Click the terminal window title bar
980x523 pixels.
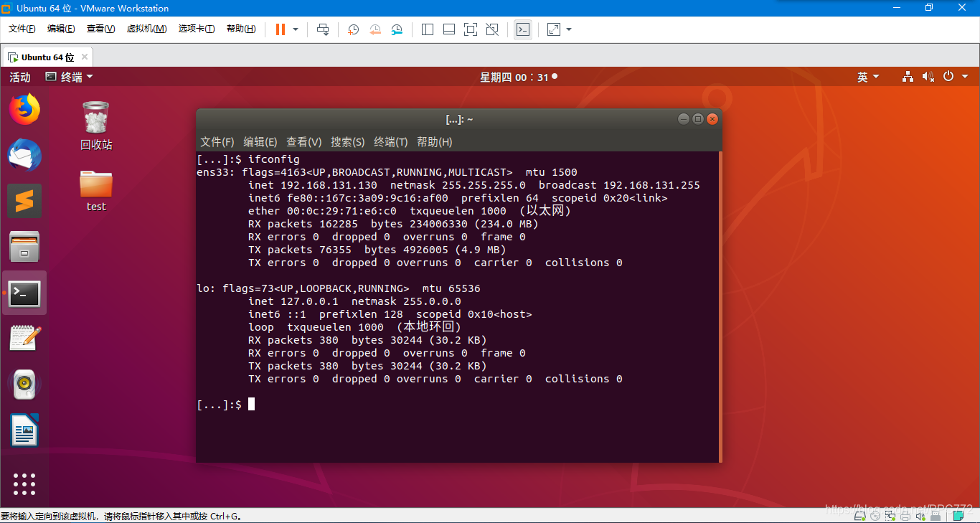[x=459, y=119]
